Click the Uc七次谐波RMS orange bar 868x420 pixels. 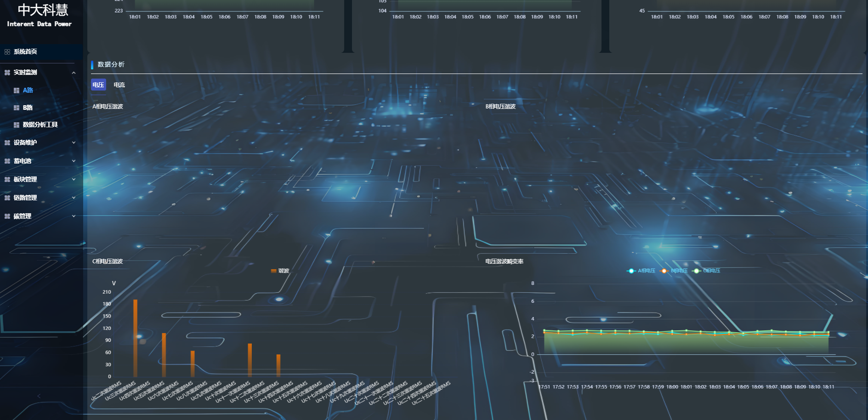tap(193, 364)
